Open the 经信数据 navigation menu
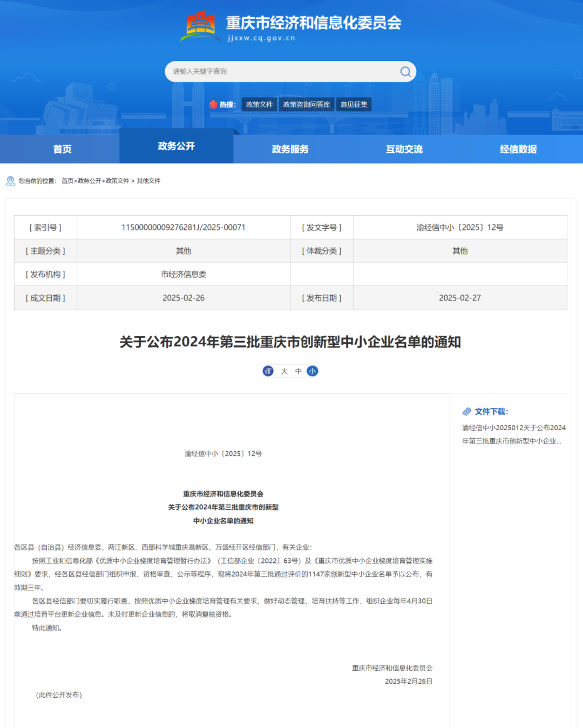 518,149
